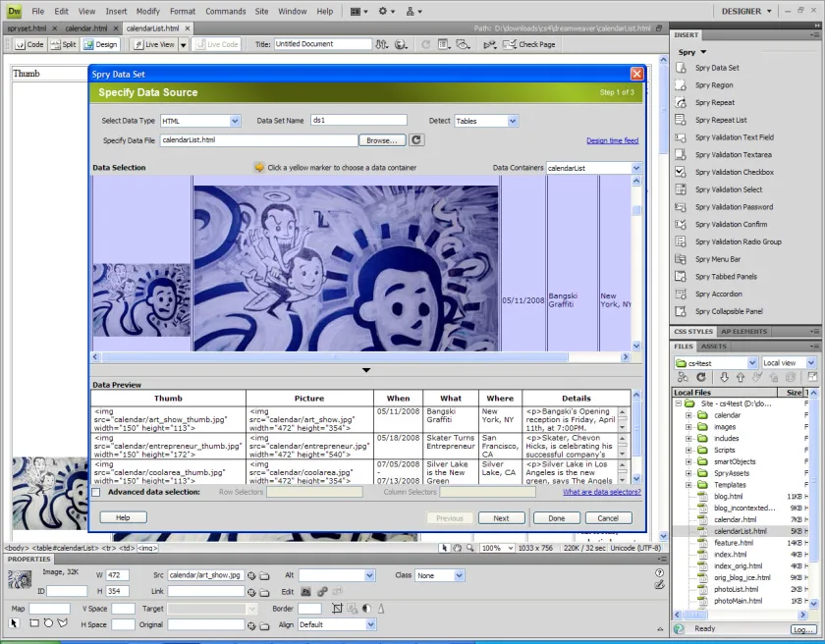
Task: Select Spry Menu Bar icon in Insert panel
Action: click(681, 259)
